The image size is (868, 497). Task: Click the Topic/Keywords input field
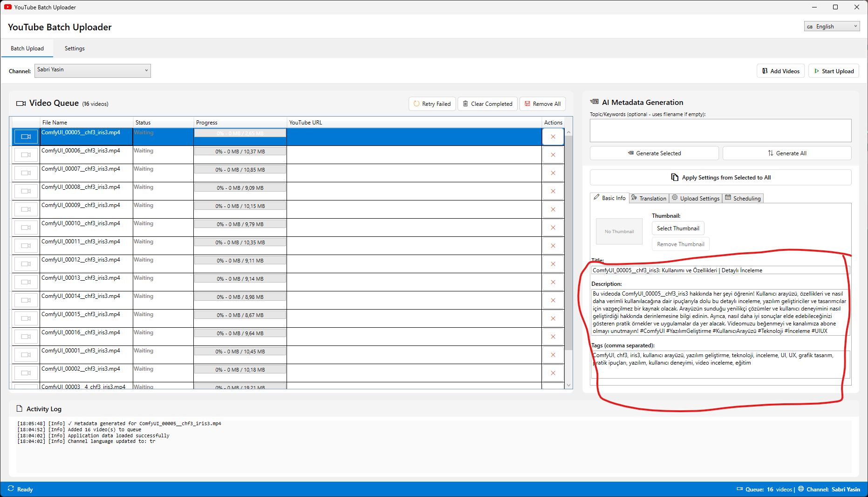[x=720, y=131]
